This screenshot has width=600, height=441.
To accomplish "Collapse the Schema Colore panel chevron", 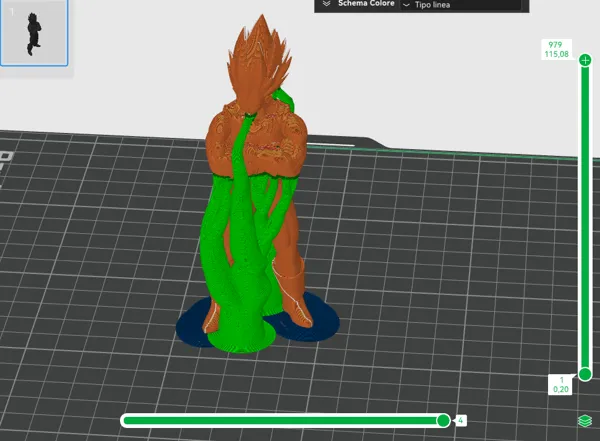I will (326, 4).
